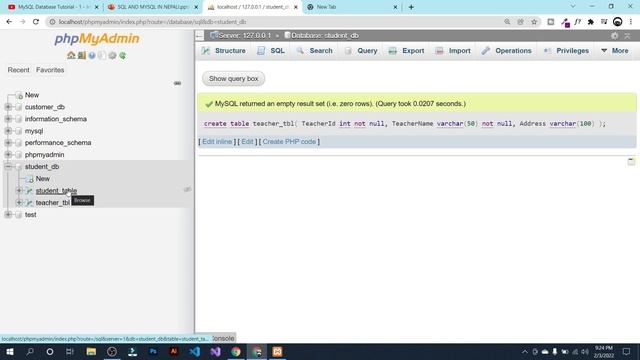
Task: Expand the performance_schema database node
Action: click(8, 142)
